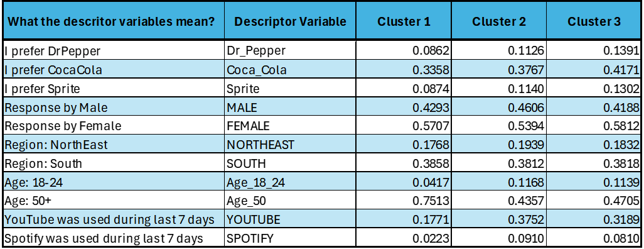Click Dr_Pepper Cluster 1 value 0.0862
This screenshot has height=249, width=644.
coord(404,50)
